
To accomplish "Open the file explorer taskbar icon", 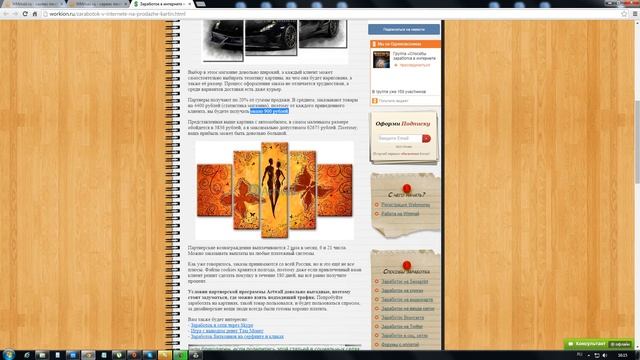I will coord(42,355).
